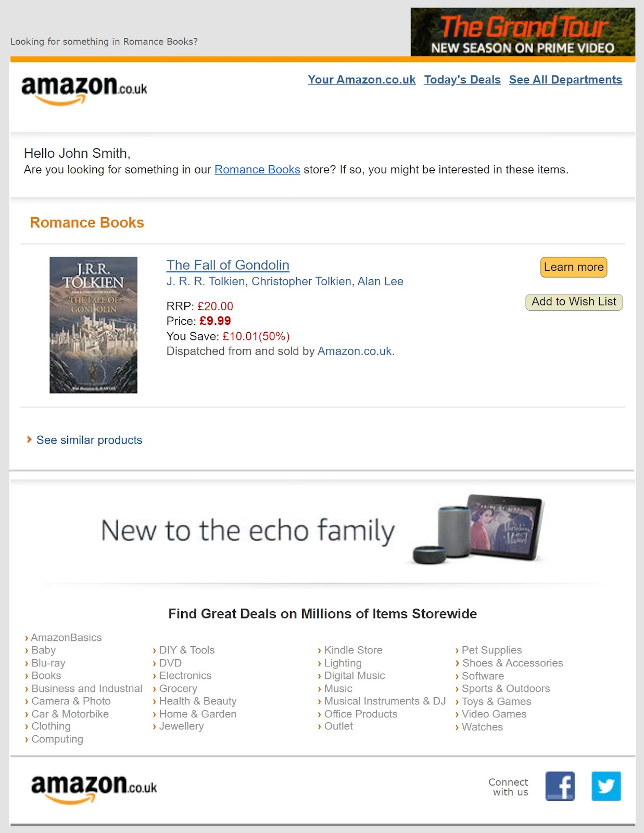
Task: Open Amazon's Facebook page via the Facebook icon
Action: [x=560, y=787]
